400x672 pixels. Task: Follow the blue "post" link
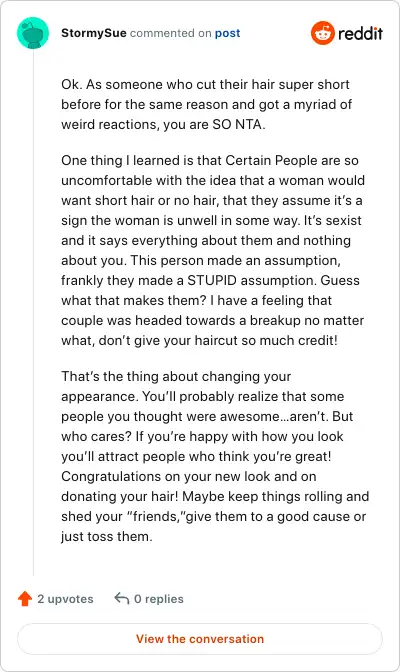click(x=227, y=33)
